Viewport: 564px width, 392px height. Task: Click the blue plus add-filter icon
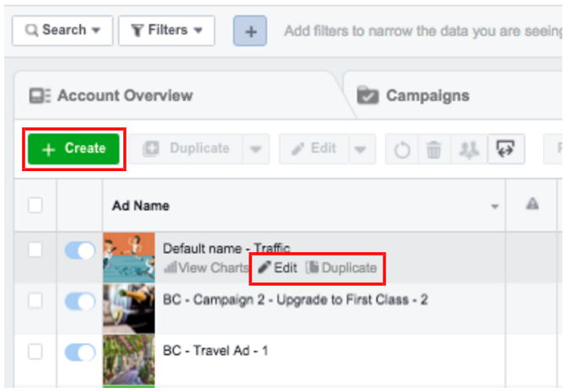tap(250, 31)
